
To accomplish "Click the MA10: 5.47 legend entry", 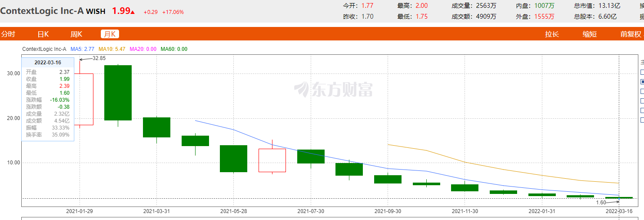I will click(x=112, y=49).
